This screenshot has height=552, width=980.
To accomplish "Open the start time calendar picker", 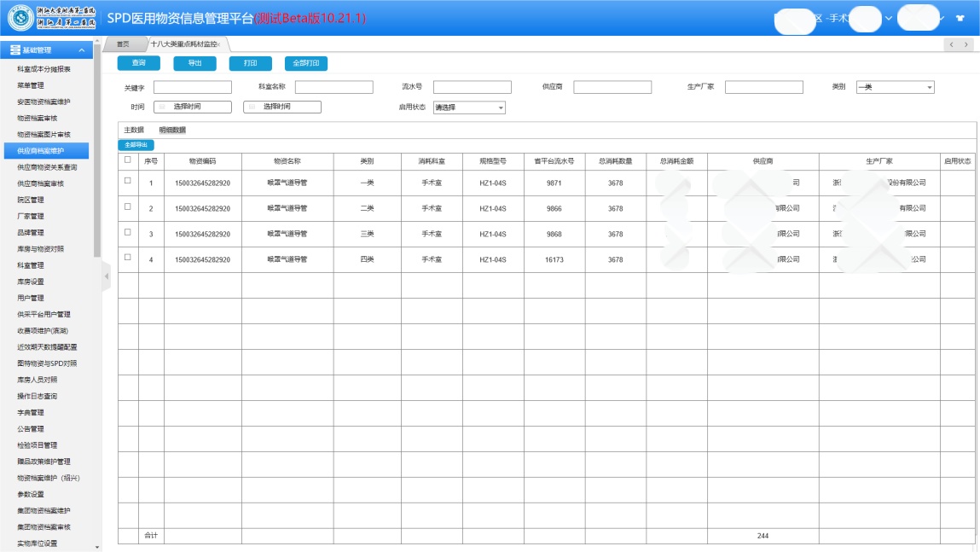I will (162, 107).
